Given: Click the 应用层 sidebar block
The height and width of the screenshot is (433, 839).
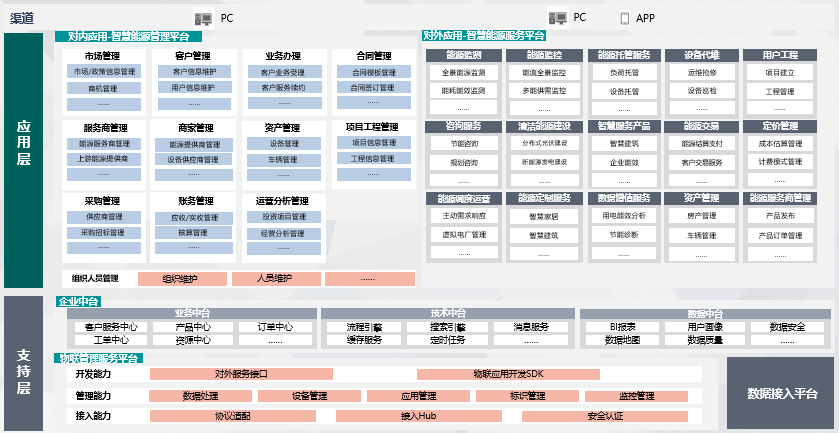Looking at the screenshot, I should [24, 161].
